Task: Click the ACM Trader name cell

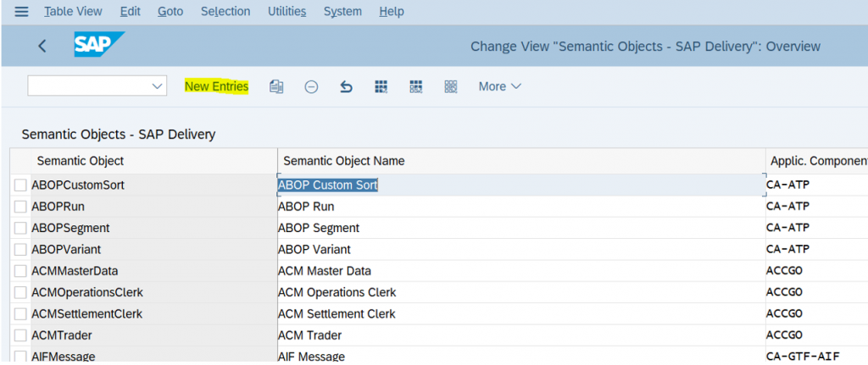Action: (x=521, y=335)
